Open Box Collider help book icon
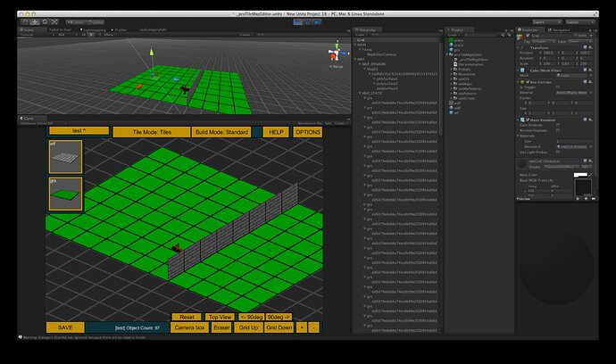This screenshot has height=364, width=616. tap(585, 82)
